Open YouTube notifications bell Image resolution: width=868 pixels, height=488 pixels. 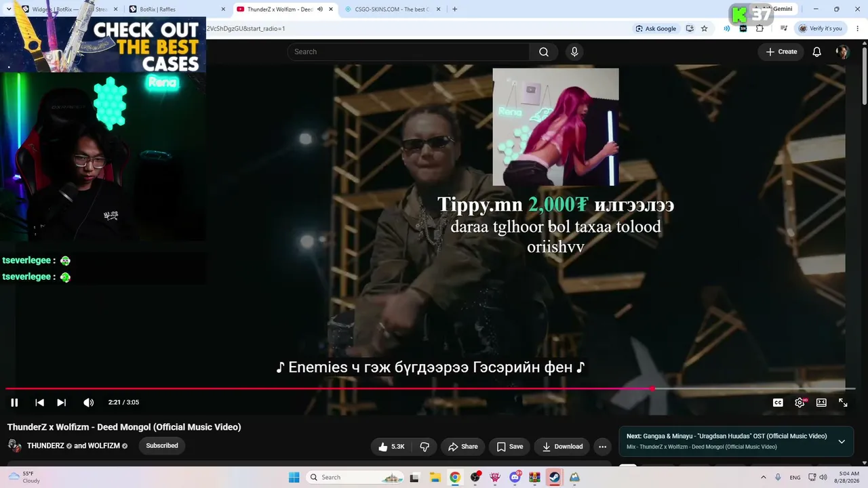click(817, 52)
